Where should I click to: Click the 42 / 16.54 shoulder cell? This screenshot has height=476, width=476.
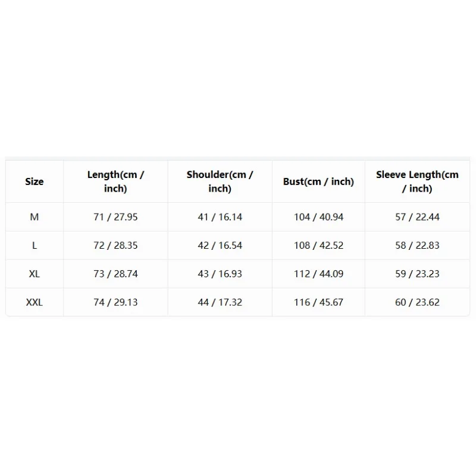(220, 245)
